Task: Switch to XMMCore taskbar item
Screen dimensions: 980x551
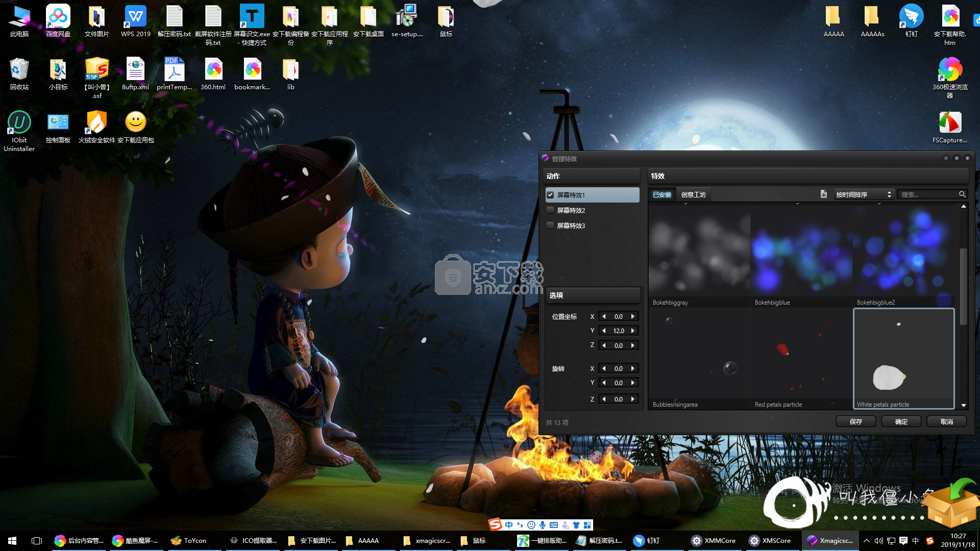Action: point(714,541)
